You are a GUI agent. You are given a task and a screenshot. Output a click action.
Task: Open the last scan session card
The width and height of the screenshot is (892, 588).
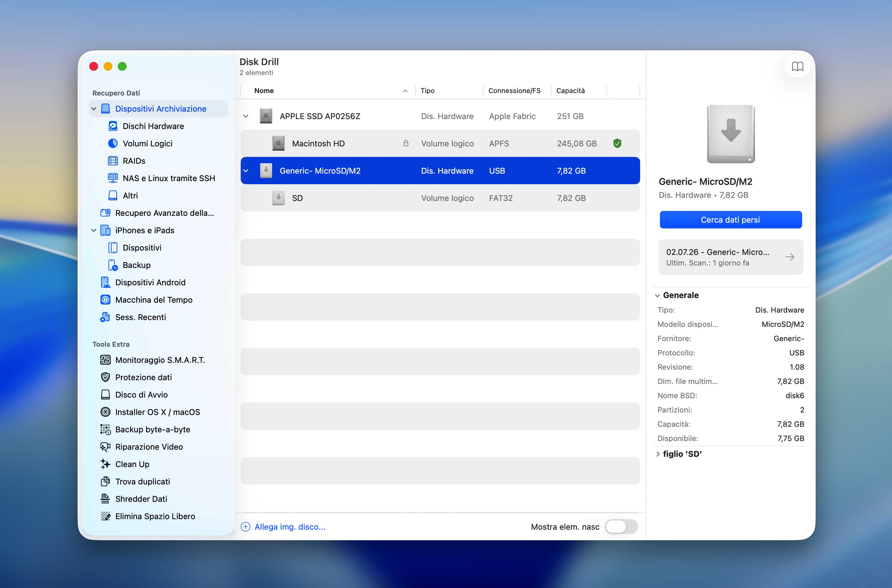pos(730,257)
